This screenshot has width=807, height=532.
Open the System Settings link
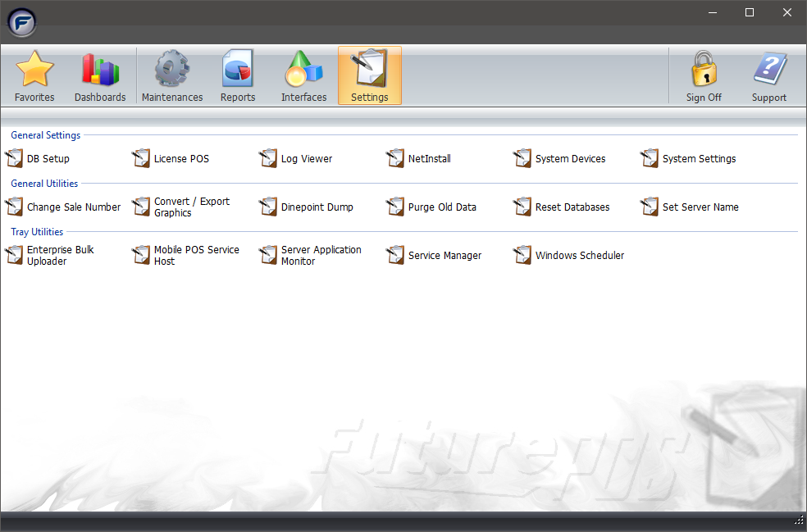[x=700, y=158]
